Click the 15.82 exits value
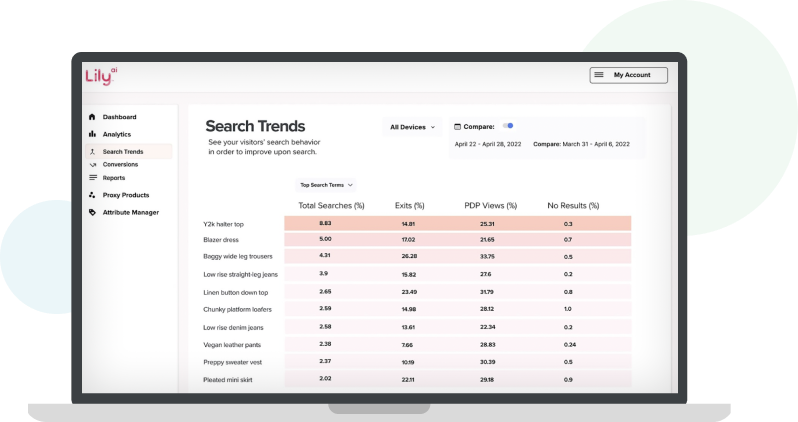This screenshot has height=422, width=798. [x=409, y=275]
